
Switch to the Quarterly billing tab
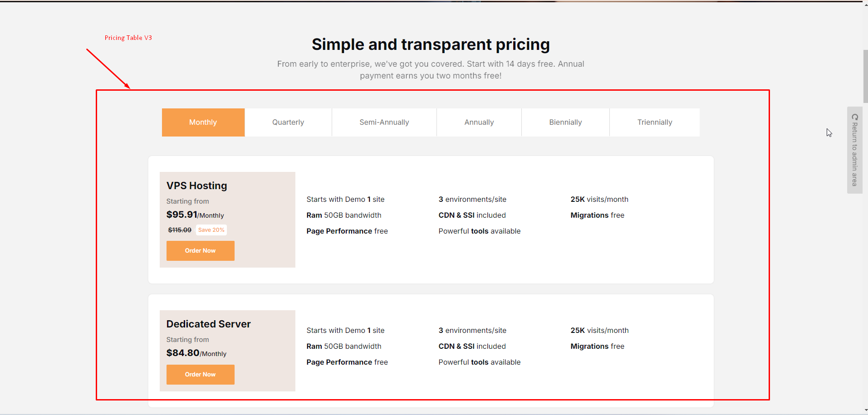pos(288,122)
